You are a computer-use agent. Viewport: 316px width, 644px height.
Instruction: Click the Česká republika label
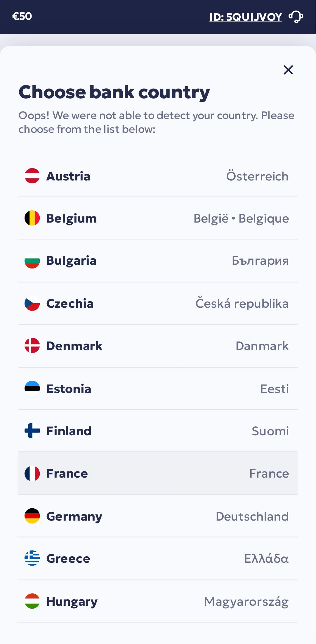pyautogui.click(x=242, y=304)
